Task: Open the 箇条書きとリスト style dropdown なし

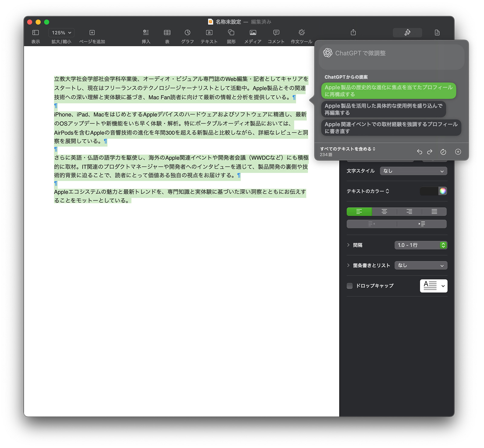Action: tap(421, 265)
